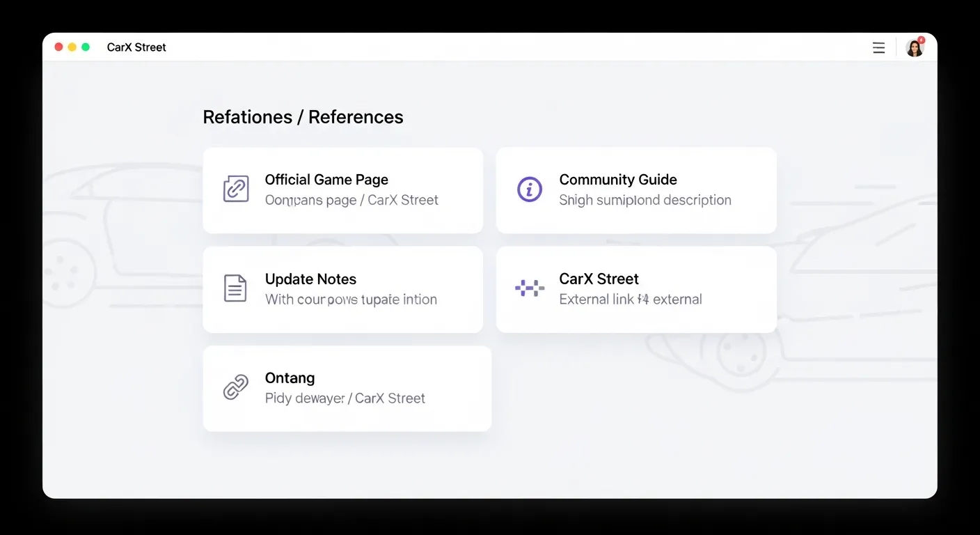Click the Update Notes card
Image resolution: width=980 pixels, height=535 pixels.
(x=342, y=288)
